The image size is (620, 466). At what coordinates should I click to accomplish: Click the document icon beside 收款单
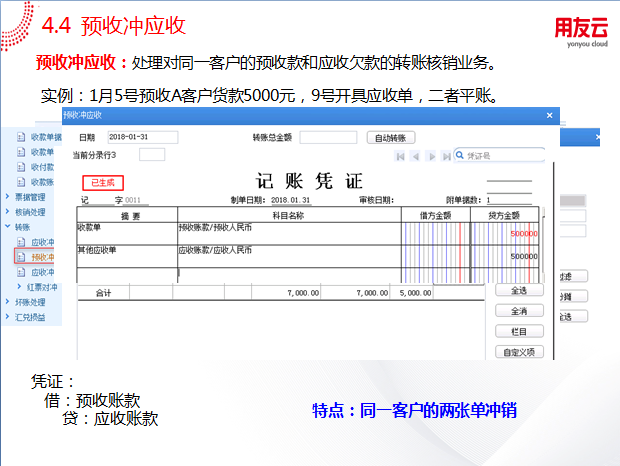tap(21, 152)
